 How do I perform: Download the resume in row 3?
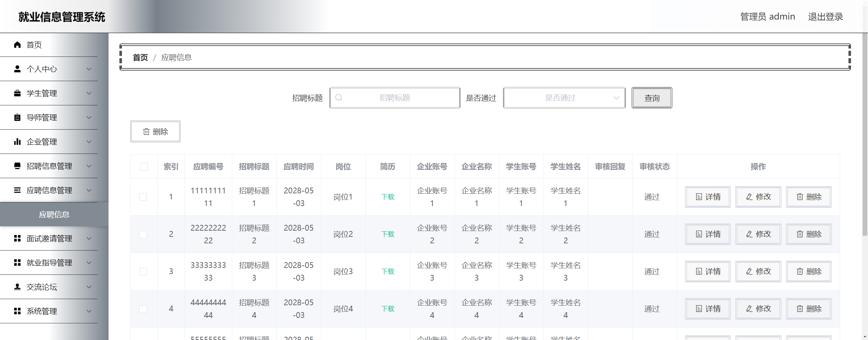tap(388, 272)
